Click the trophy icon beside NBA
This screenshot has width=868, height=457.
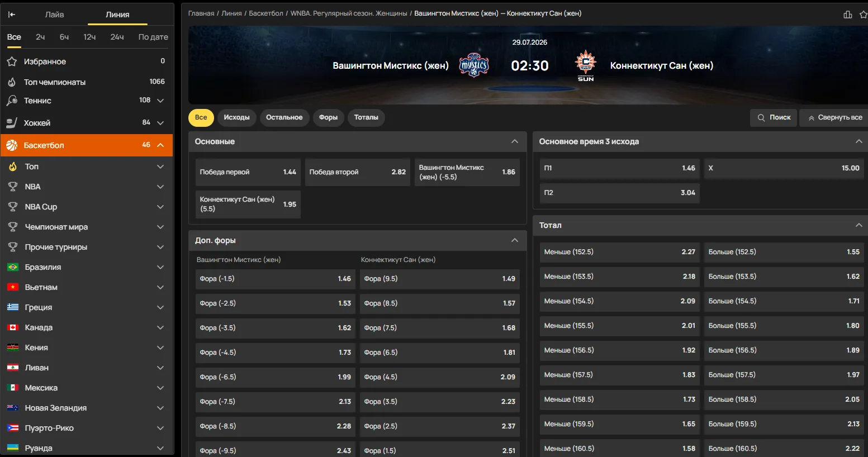(x=13, y=187)
